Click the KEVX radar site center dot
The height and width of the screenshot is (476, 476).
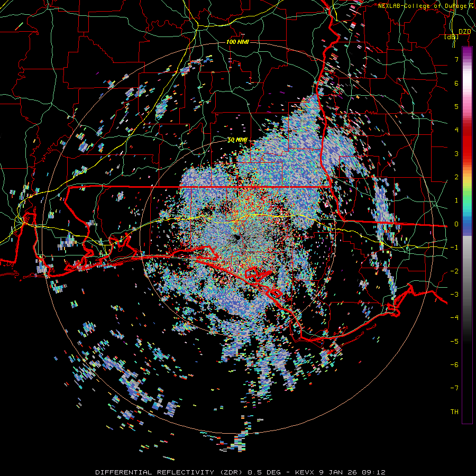237,237
